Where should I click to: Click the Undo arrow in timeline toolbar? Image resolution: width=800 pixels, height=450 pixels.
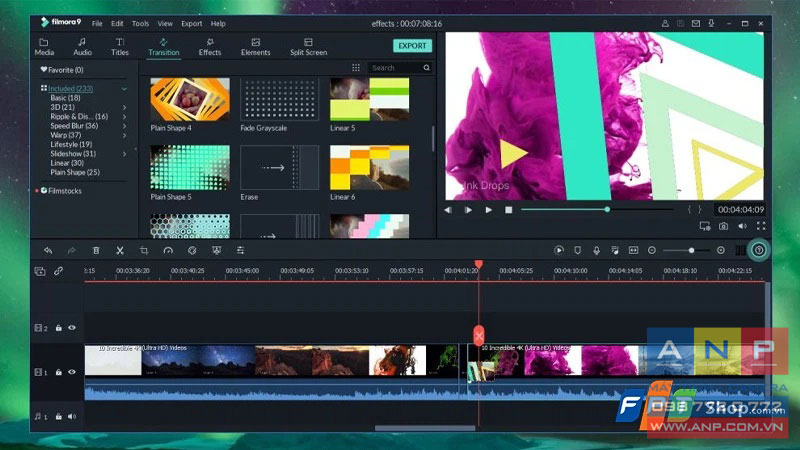[48, 251]
